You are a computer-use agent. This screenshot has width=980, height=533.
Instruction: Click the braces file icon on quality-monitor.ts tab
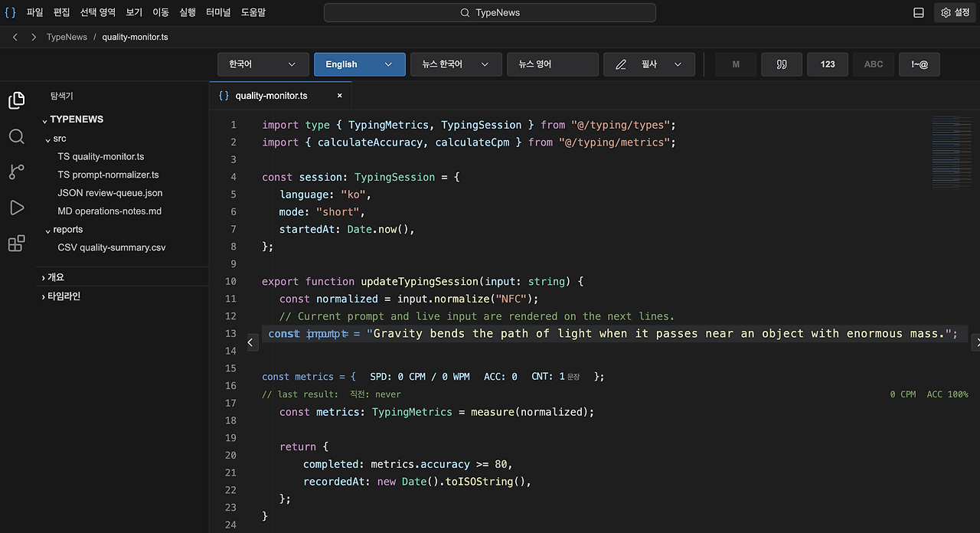click(224, 96)
